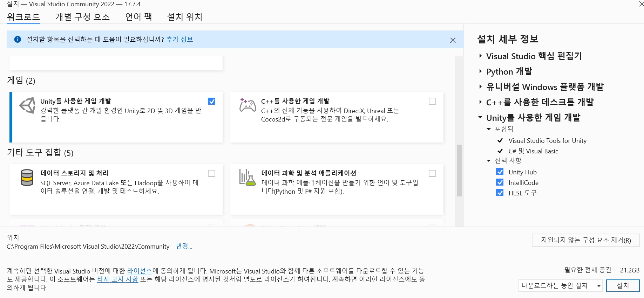The height and width of the screenshot is (298, 644).
Task: Expand Visual Studio 핵심 편집기 details
Action: [x=481, y=56]
